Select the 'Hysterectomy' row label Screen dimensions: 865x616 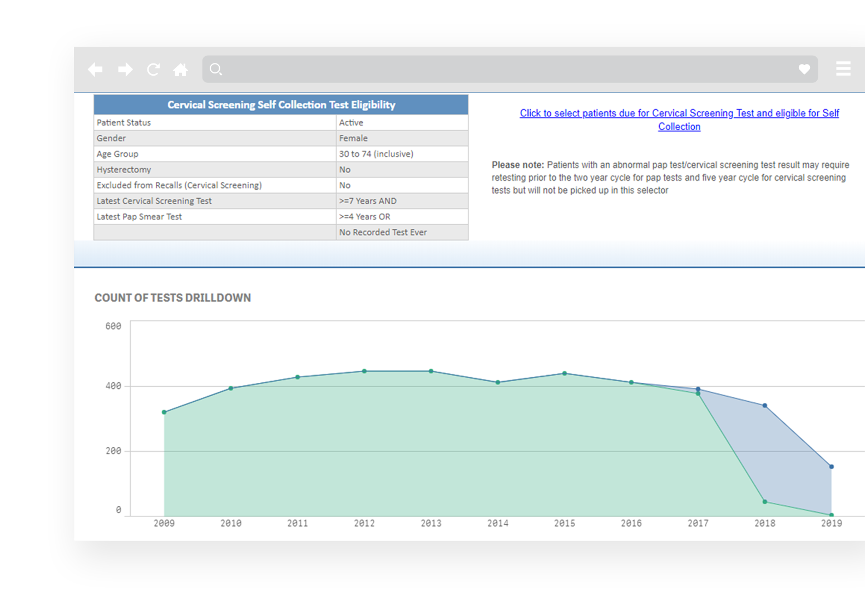(x=123, y=170)
